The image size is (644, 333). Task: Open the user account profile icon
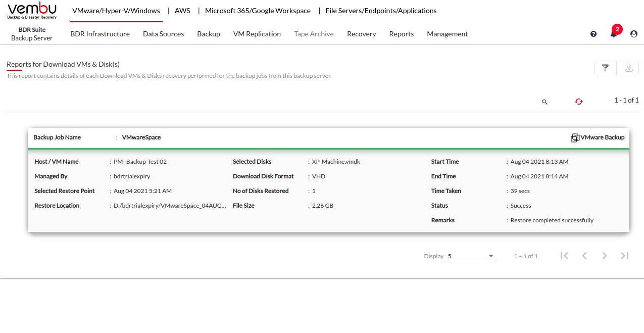coord(634,34)
